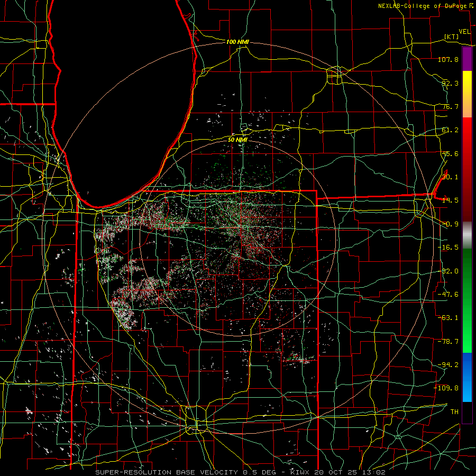The image size is (476, 476).
Task: Click the 50 NMI range ring label
Action: point(237,140)
